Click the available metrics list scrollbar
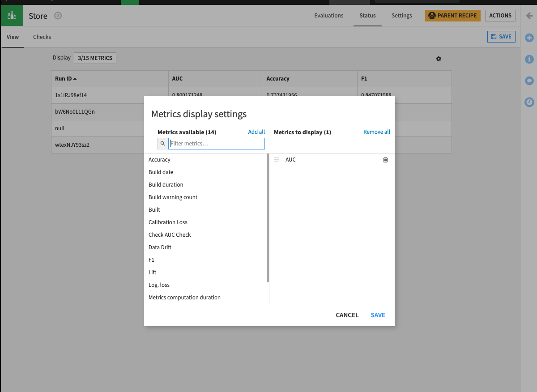Viewport: 537px width, 392px height. click(268, 218)
